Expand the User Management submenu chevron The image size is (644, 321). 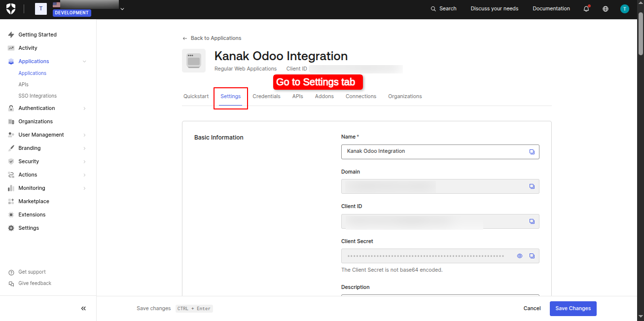(x=84, y=135)
